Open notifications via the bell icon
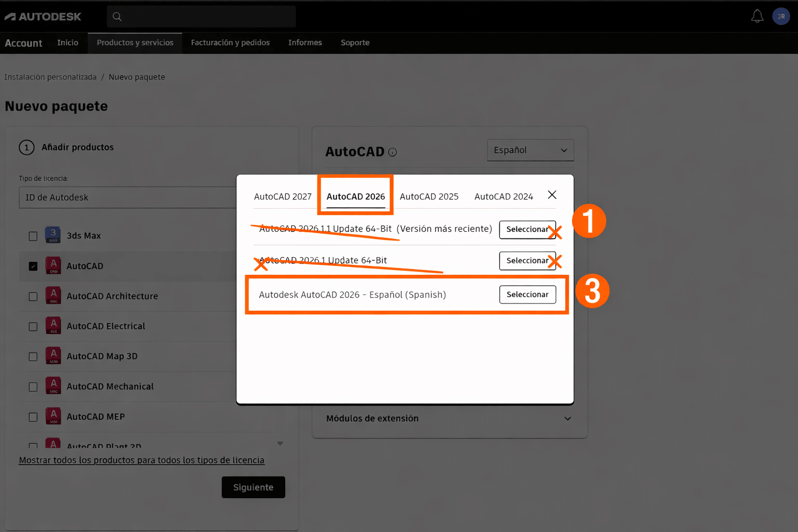 tap(757, 16)
